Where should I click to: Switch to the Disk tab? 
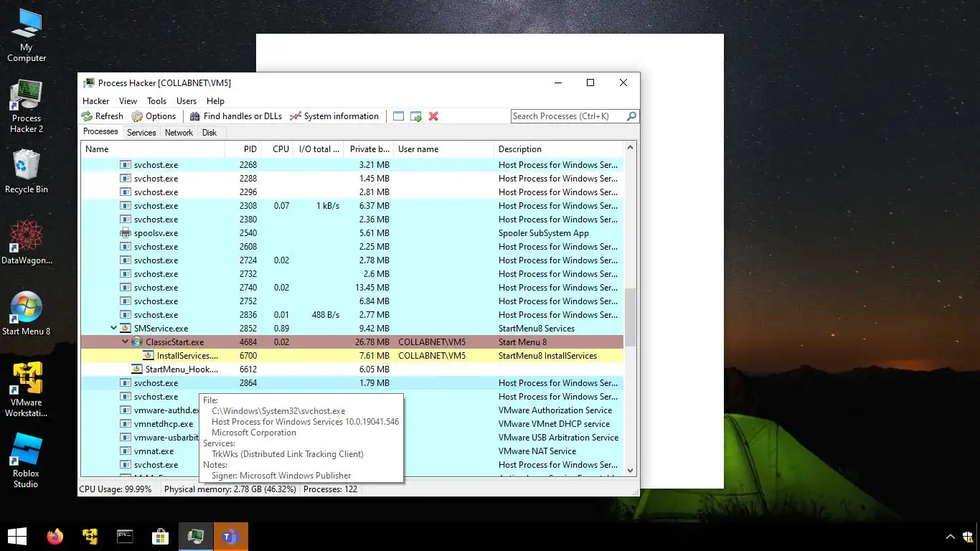[x=209, y=133]
